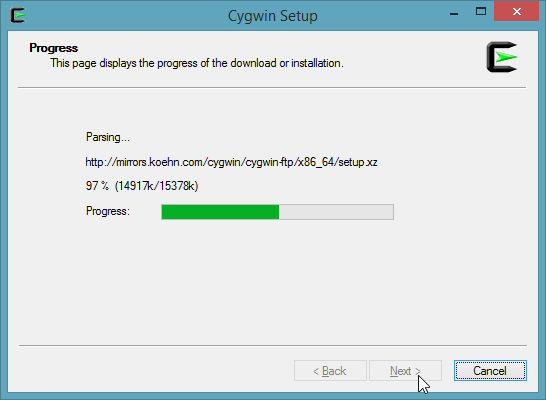Click the large Cygwin logo in the header
546x400 pixels.
(502, 57)
